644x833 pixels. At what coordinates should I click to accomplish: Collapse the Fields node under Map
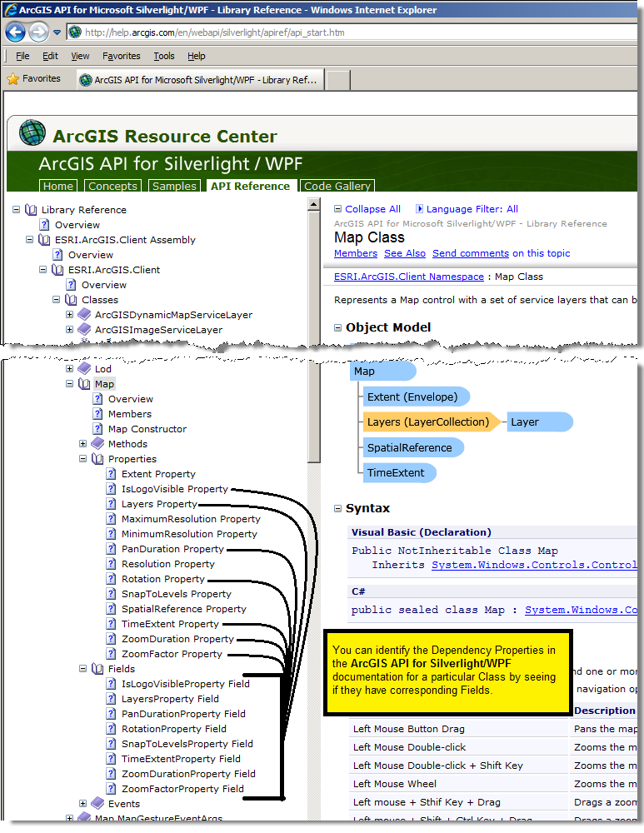pyautogui.click(x=82, y=668)
